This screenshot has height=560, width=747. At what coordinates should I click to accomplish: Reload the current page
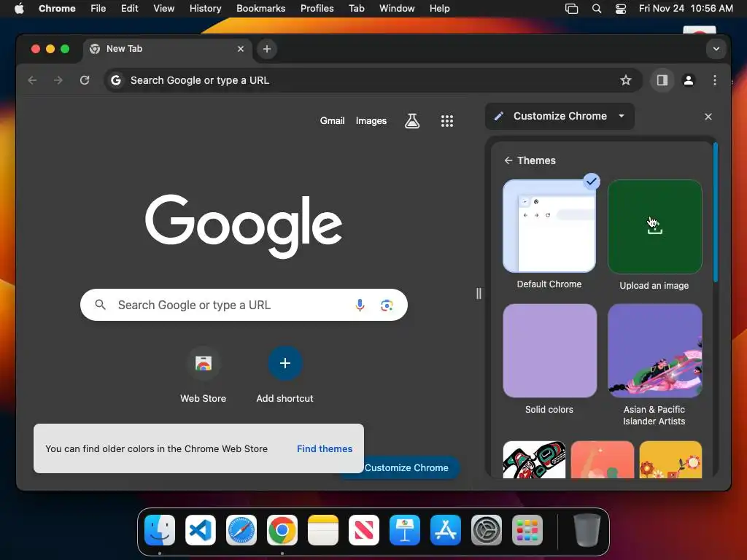[85, 80]
